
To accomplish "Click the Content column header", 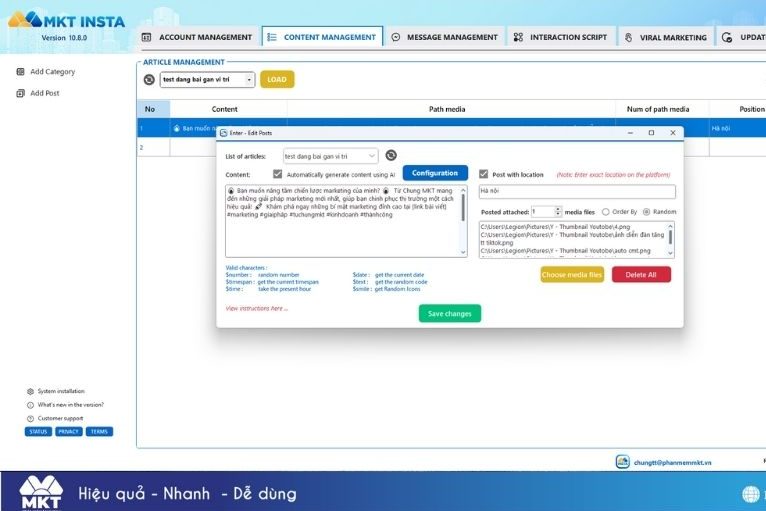I will coord(225,109).
